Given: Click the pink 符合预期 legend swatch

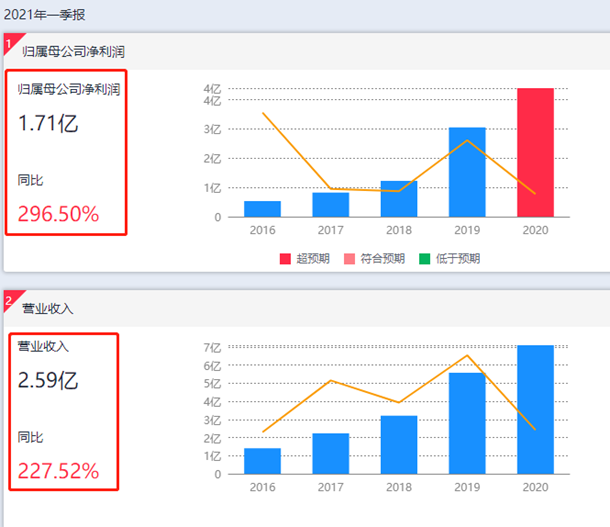Looking at the screenshot, I should pos(351,258).
